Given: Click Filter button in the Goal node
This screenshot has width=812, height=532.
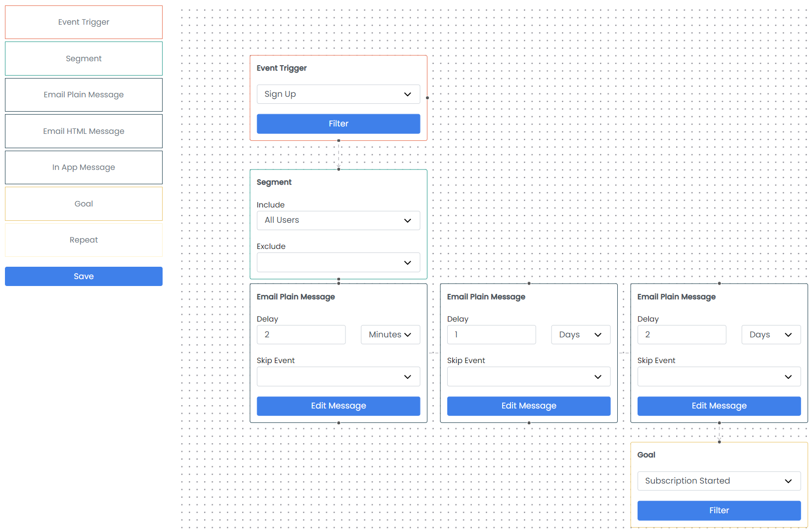Looking at the screenshot, I should point(719,511).
